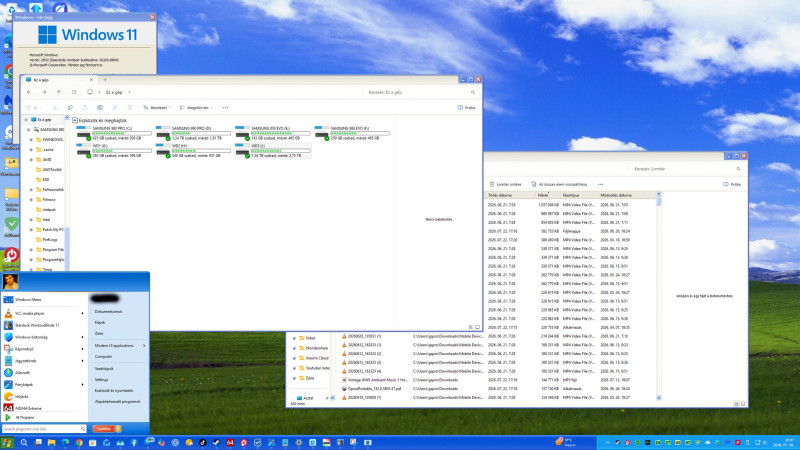The image size is (800, 450).
Task: Launch VLC media player from Start menu
Action: [x=44, y=313]
